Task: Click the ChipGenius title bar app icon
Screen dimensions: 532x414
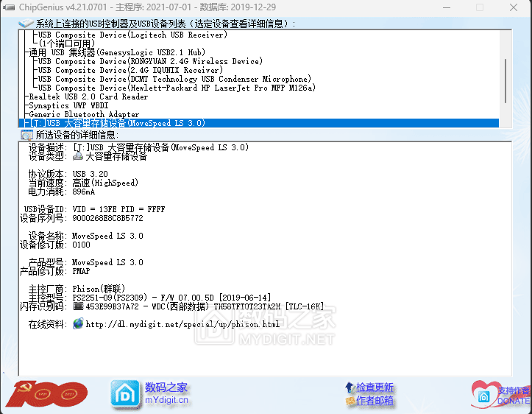Action: point(9,7)
